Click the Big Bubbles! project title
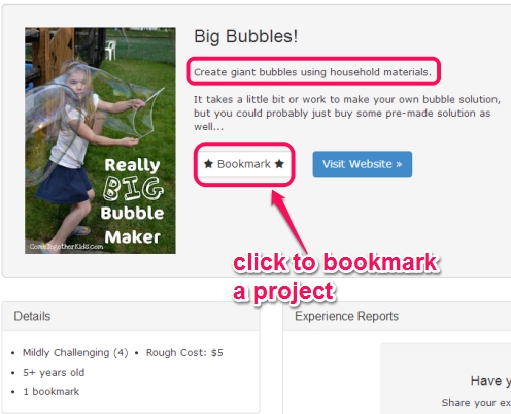Image resolution: width=511 pixels, height=414 pixels. pos(246,36)
